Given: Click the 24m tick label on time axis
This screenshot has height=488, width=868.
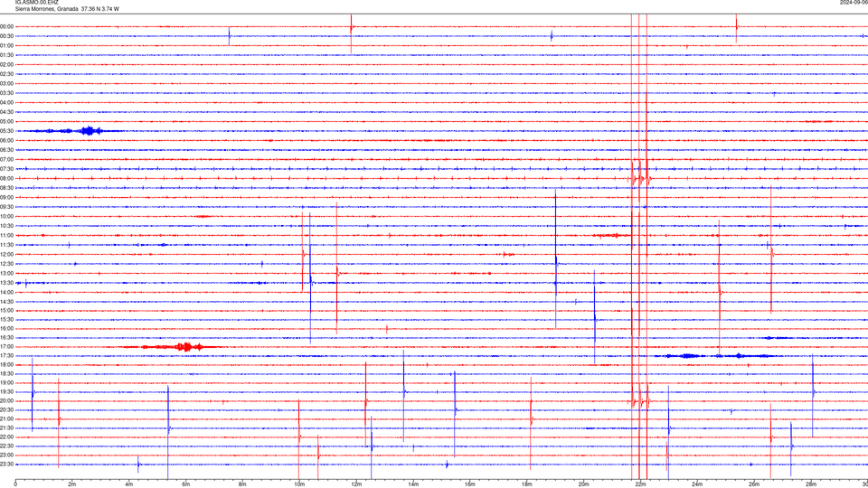Looking at the screenshot, I should click(697, 484).
